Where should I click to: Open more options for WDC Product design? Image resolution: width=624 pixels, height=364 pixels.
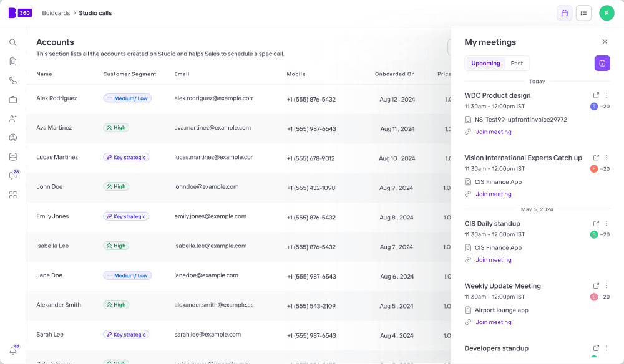pos(607,95)
